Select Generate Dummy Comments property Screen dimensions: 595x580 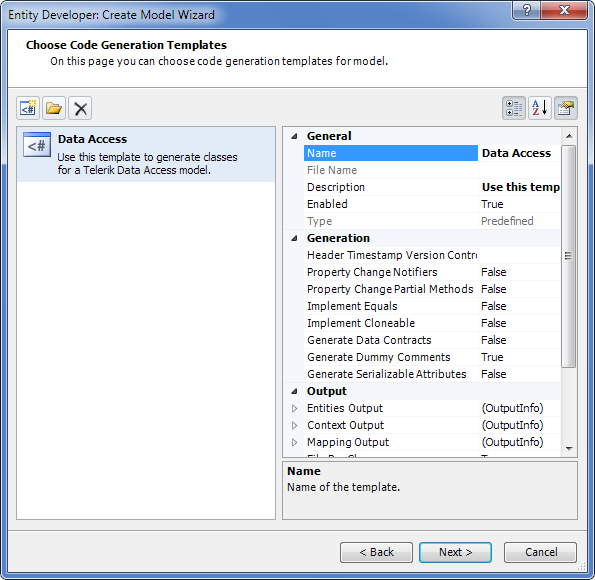tap(391, 357)
